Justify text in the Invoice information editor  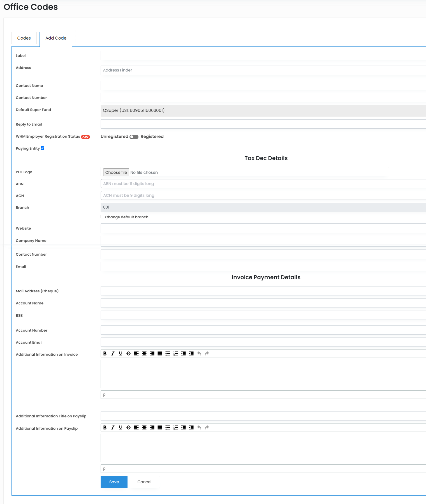point(160,353)
